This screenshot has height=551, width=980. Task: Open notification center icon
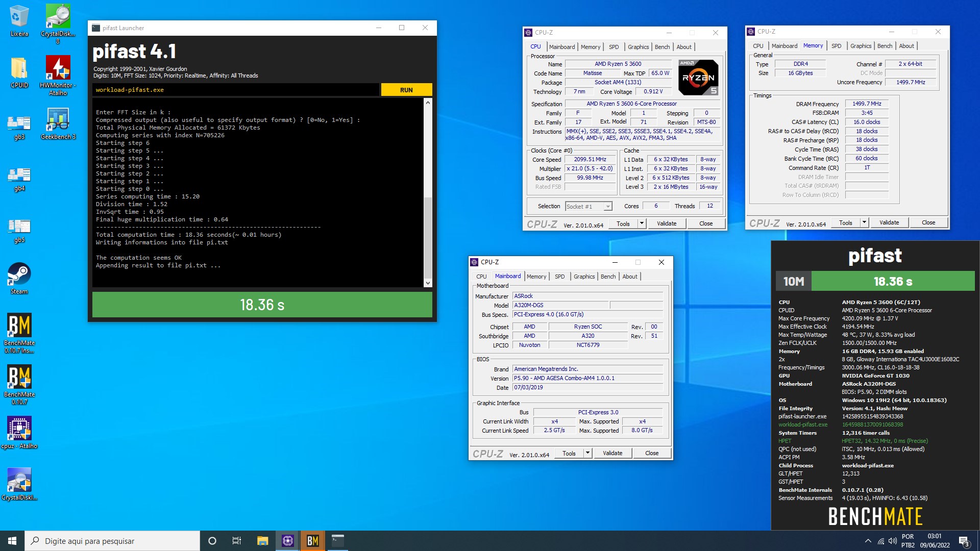coord(964,541)
